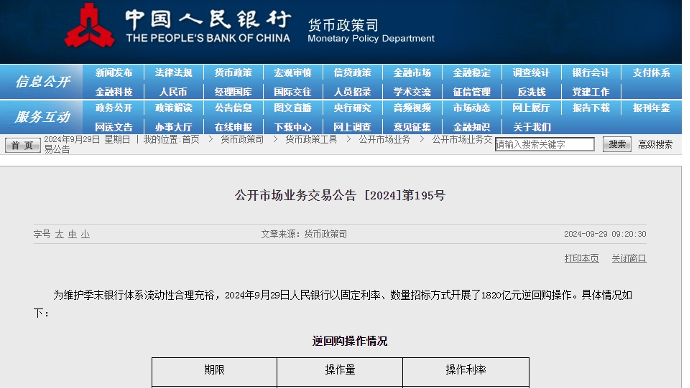Open 国际交往 section
Screen dimensions: 690x388
293,92
